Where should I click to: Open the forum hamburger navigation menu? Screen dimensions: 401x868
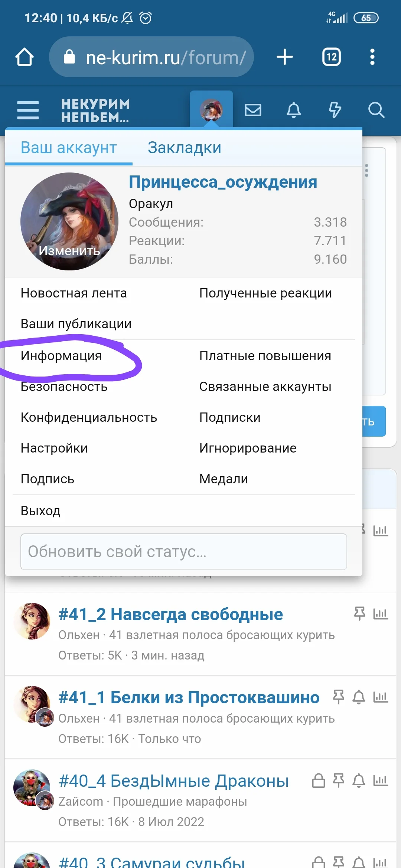tap(28, 110)
